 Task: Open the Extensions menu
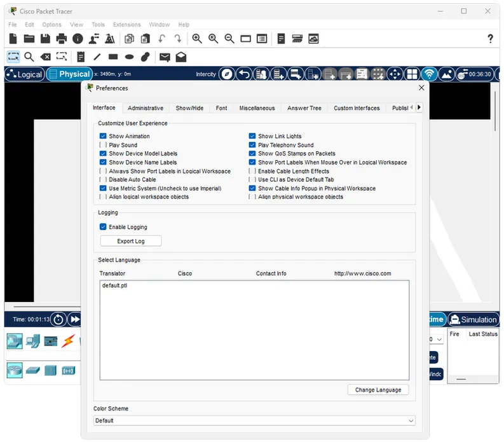coord(126,24)
